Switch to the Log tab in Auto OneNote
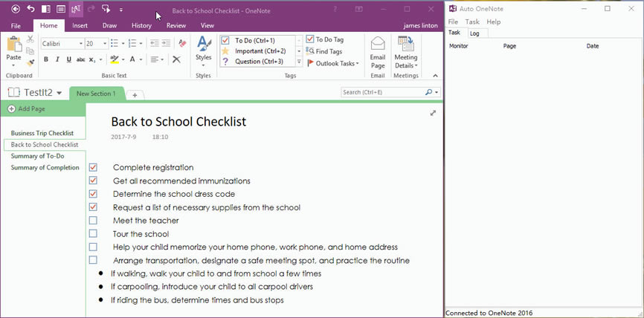 pos(474,33)
